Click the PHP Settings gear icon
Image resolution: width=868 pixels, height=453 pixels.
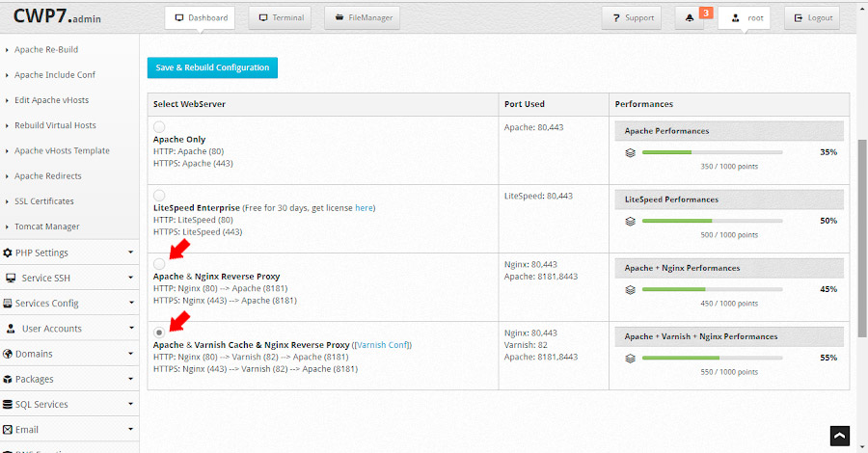click(x=7, y=253)
